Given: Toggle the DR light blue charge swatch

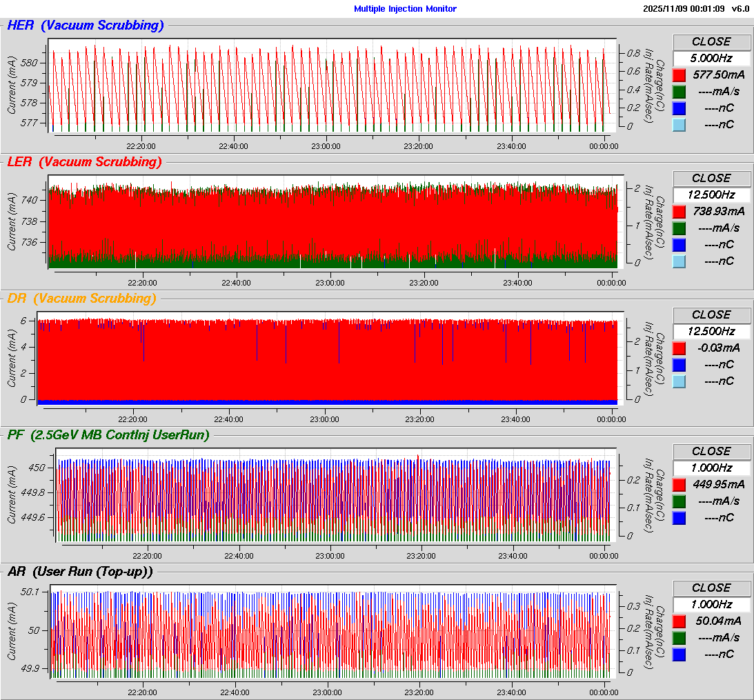Looking at the screenshot, I should pyautogui.click(x=679, y=381).
